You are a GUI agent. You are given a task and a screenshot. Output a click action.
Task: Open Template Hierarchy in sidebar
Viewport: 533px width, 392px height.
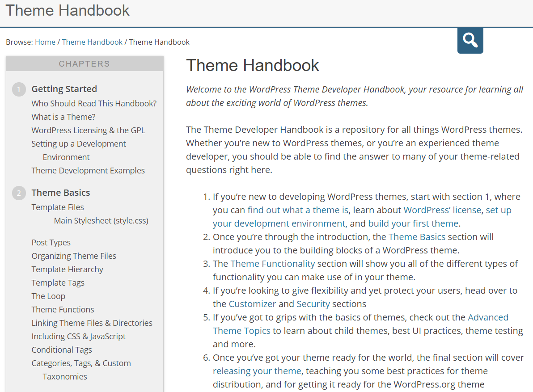click(x=68, y=270)
